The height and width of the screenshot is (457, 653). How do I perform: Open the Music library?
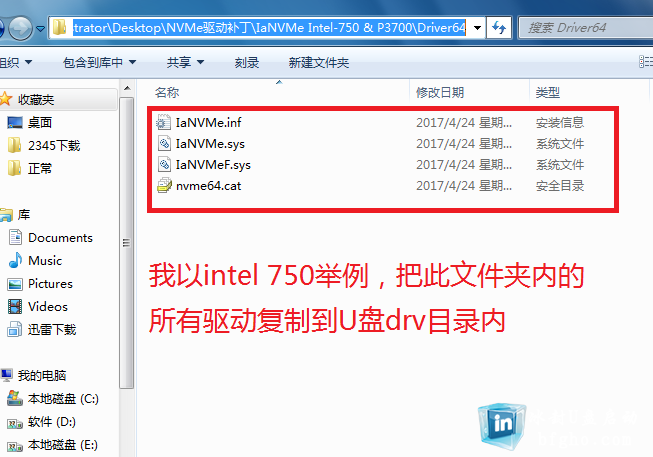(45, 260)
